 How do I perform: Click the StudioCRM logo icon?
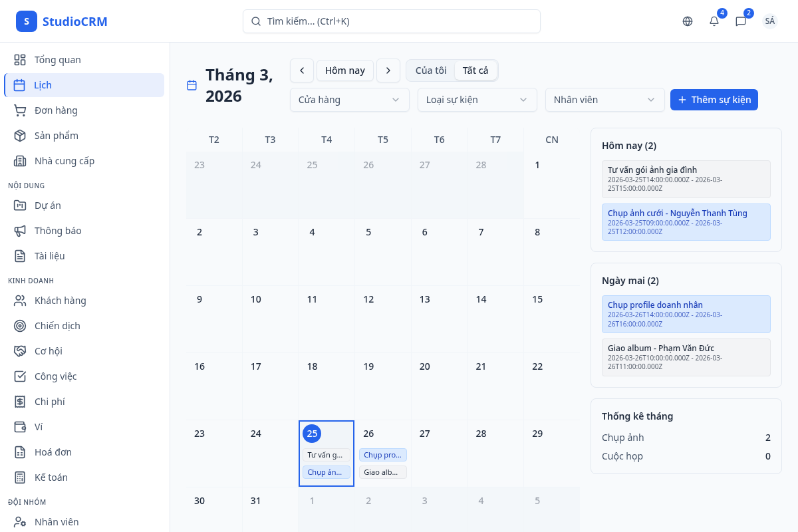tap(27, 21)
